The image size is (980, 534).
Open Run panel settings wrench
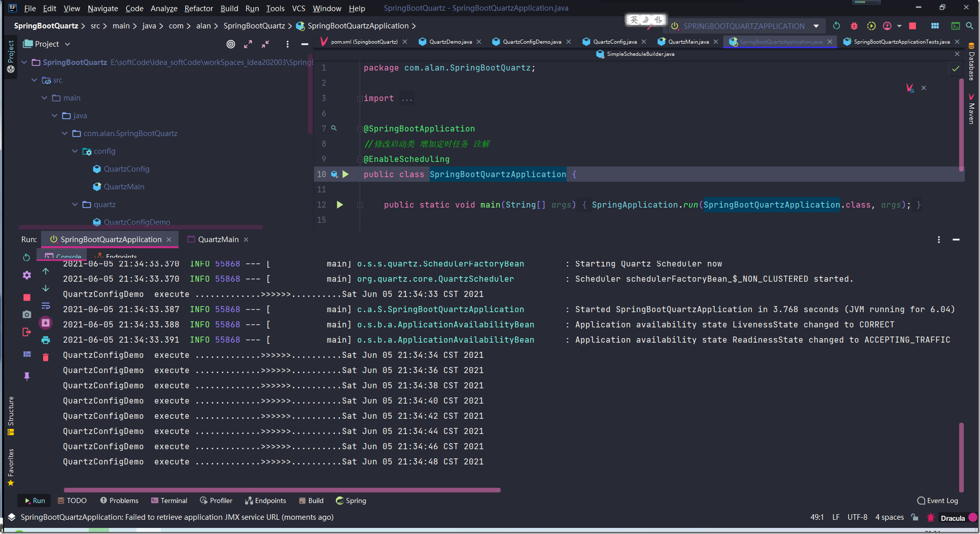pos(27,275)
